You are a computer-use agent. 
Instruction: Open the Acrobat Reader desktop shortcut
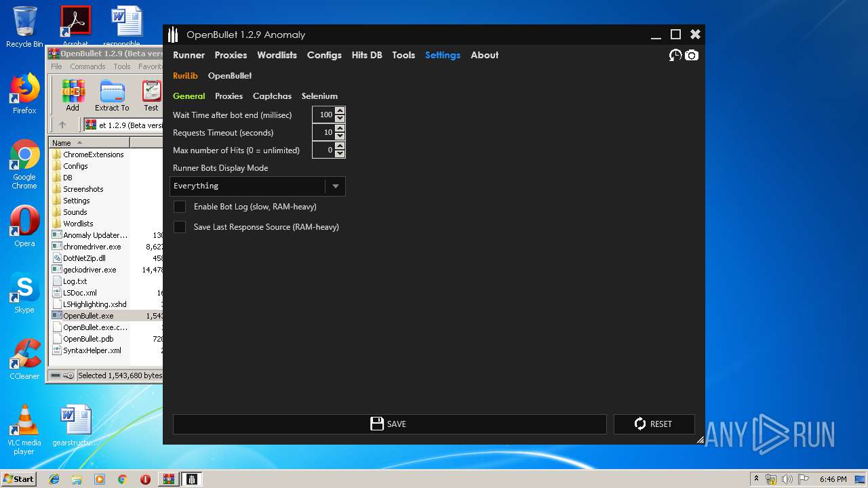point(75,27)
